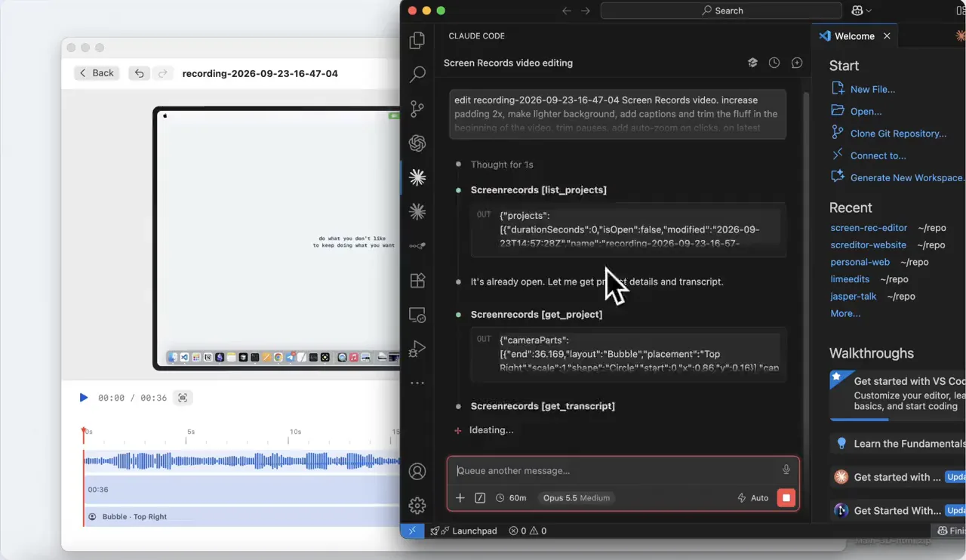Open the Search view in activity bar
The width and height of the screenshot is (966, 560).
[x=417, y=75]
